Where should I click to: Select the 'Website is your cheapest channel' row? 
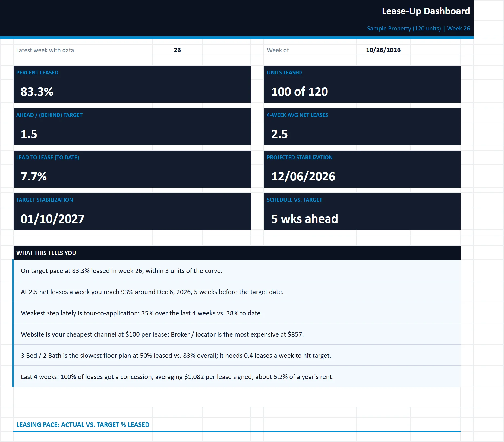click(x=237, y=334)
